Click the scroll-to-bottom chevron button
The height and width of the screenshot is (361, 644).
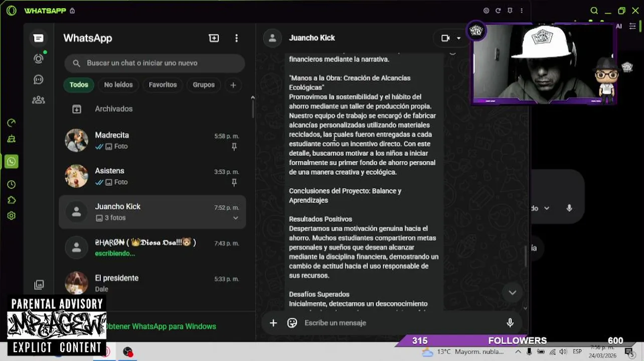(512, 293)
